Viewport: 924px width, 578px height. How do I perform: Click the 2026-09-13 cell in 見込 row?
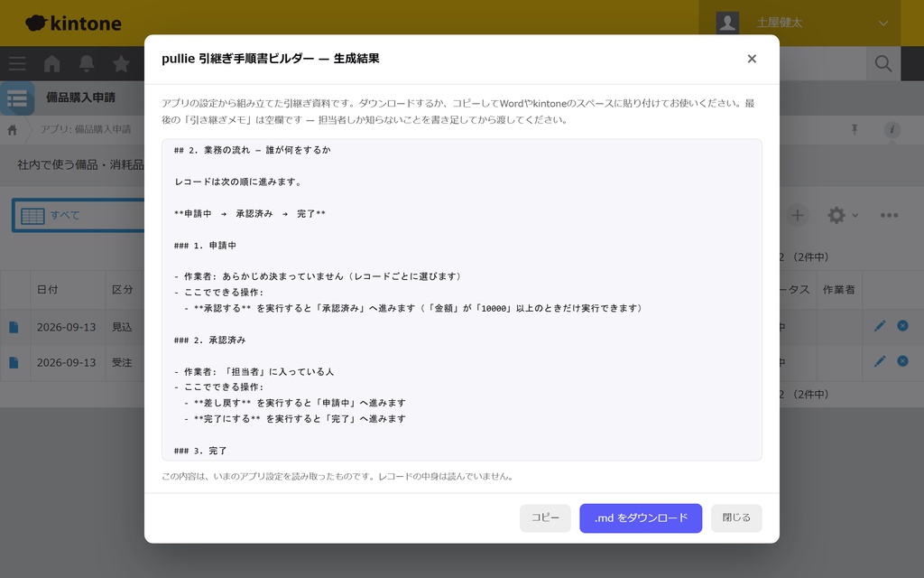coord(66,327)
